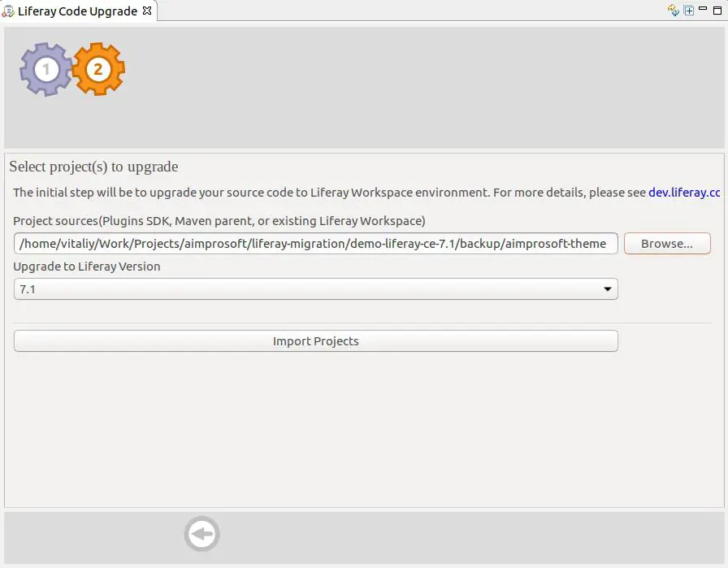Select step 1 gear icon
Viewport: 728px width, 568px height.
[45, 70]
